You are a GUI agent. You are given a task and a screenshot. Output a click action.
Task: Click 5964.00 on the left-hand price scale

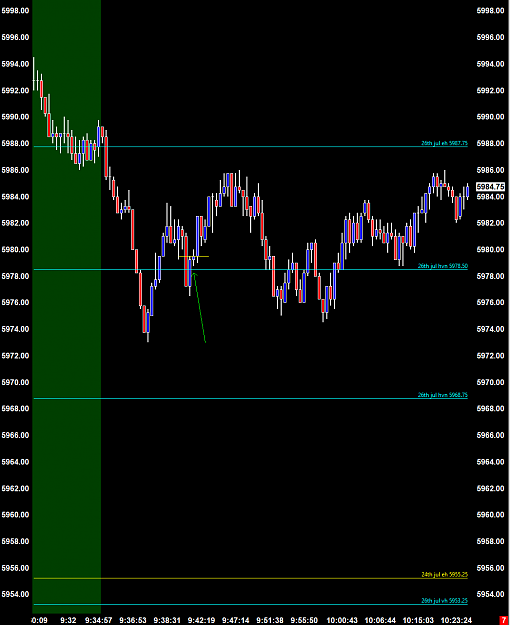pyautogui.click(x=16, y=462)
